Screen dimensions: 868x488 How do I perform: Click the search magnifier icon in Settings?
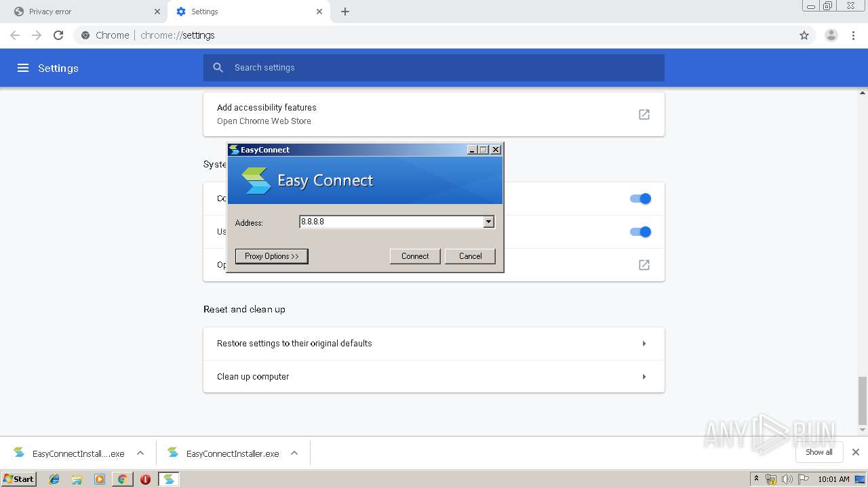pyautogui.click(x=218, y=68)
